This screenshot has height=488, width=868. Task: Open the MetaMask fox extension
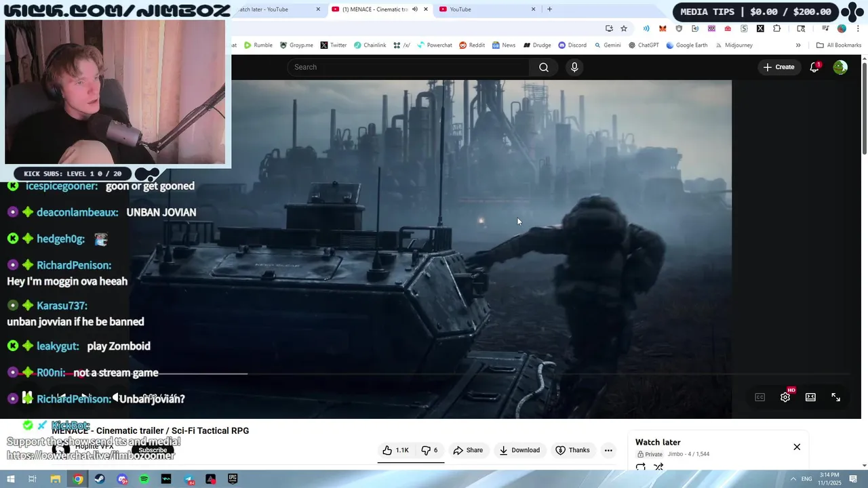coord(663,28)
